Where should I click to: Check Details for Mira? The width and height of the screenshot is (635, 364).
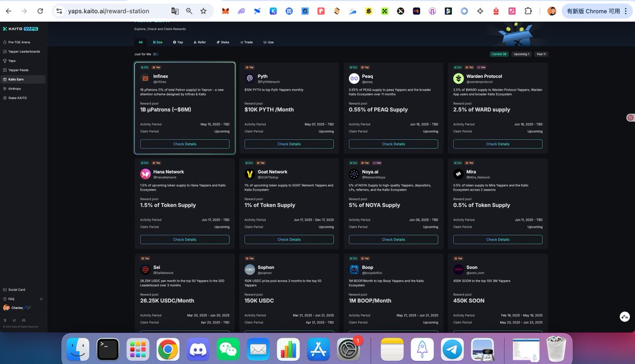point(498,240)
